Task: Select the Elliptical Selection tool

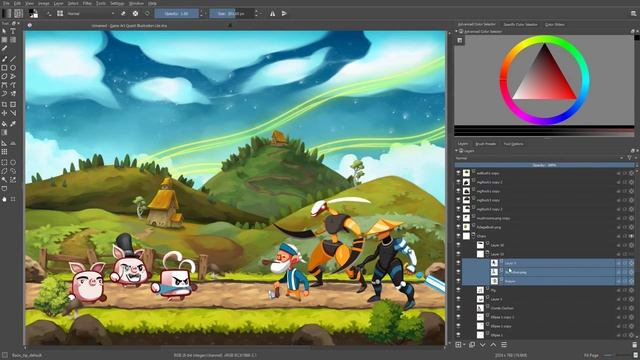Action: (13, 162)
